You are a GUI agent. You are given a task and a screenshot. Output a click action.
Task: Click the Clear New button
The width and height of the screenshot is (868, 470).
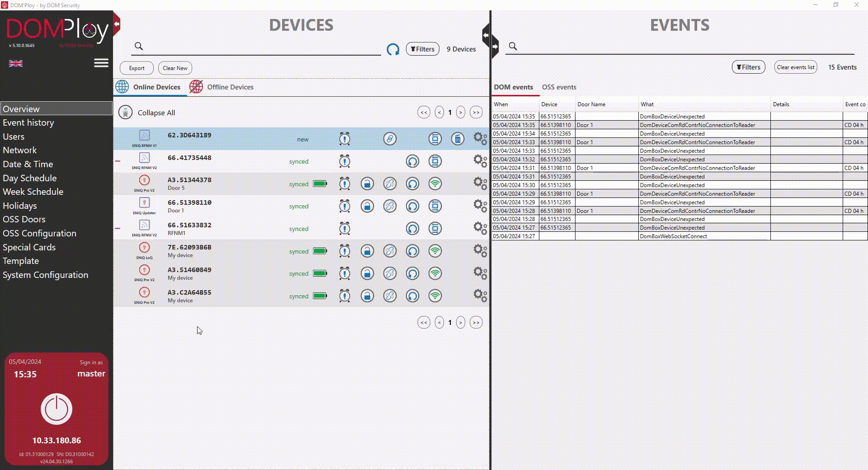click(175, 68)
